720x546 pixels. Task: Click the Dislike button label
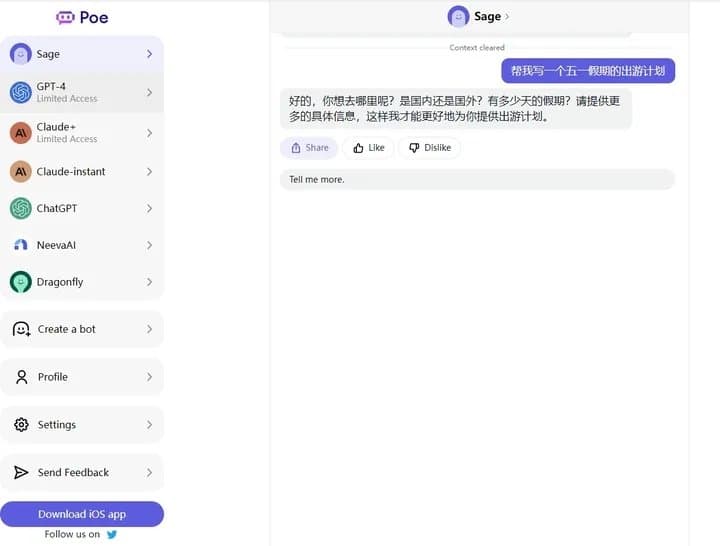pyautogui.click(x=437, y=148)
